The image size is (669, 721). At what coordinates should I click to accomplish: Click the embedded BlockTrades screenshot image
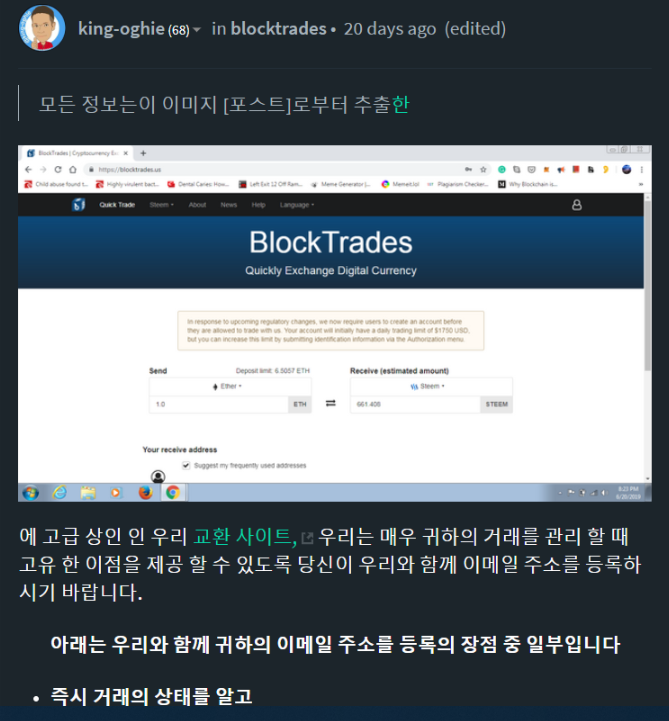(335, 323)
